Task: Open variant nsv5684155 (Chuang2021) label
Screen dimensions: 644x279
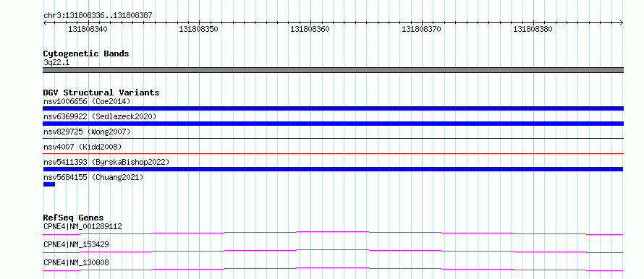Action: (93, 177)
